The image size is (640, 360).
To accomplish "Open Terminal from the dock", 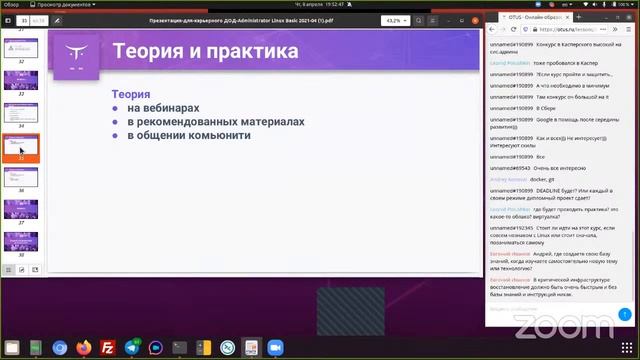I will click(x=180, y=348).
